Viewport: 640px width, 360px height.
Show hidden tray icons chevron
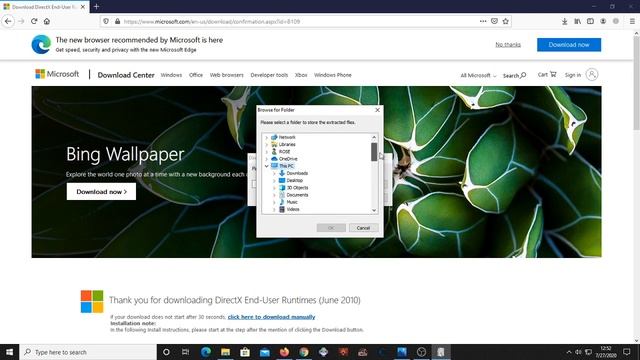coord(569,352)
